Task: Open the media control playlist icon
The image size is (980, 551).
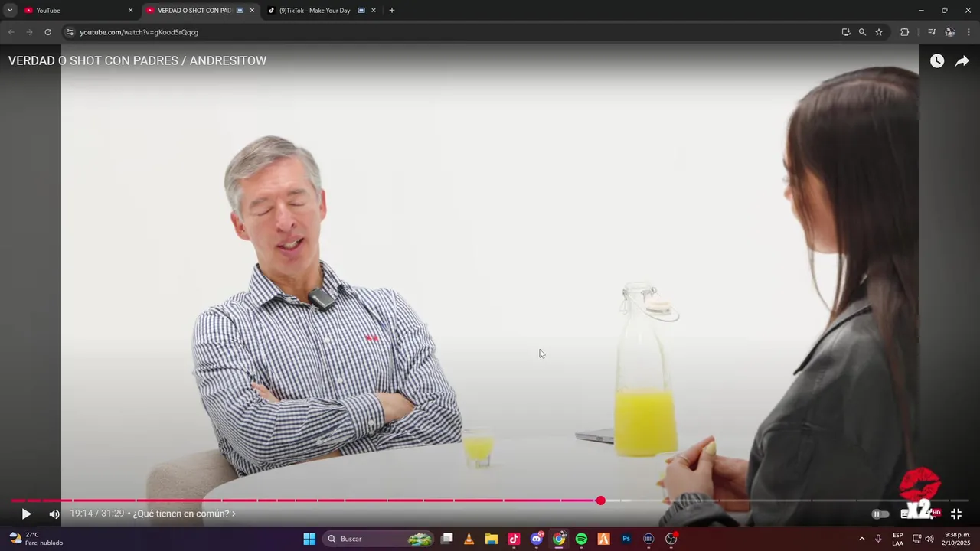Action: (x=932, y=32)
